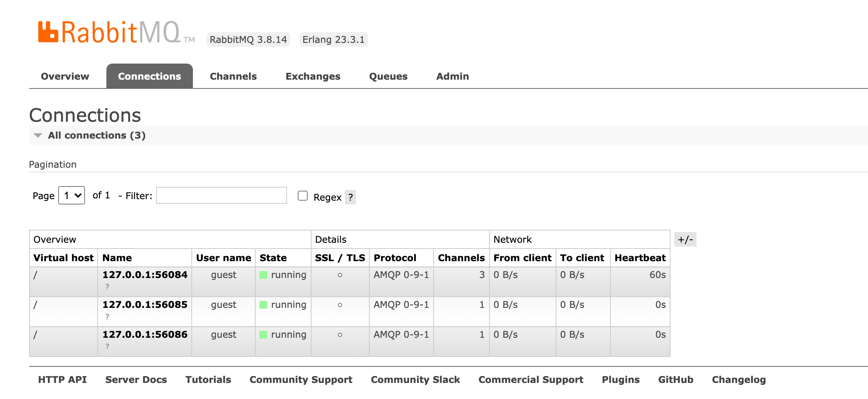Click the RabbitMQ rabbit logo icon

[47, 32]
